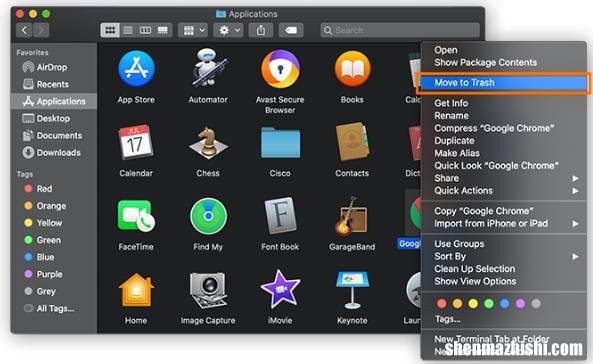Open the App Store application icon
This screenshot has height=364, width=593.
point(136,69)
